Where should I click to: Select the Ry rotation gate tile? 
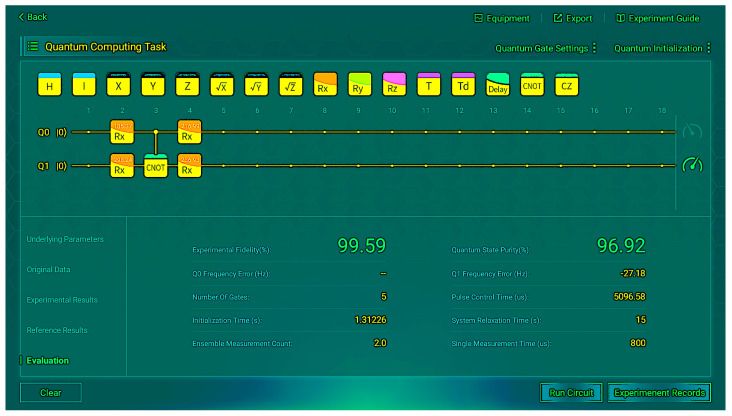(x=359, y=85)
